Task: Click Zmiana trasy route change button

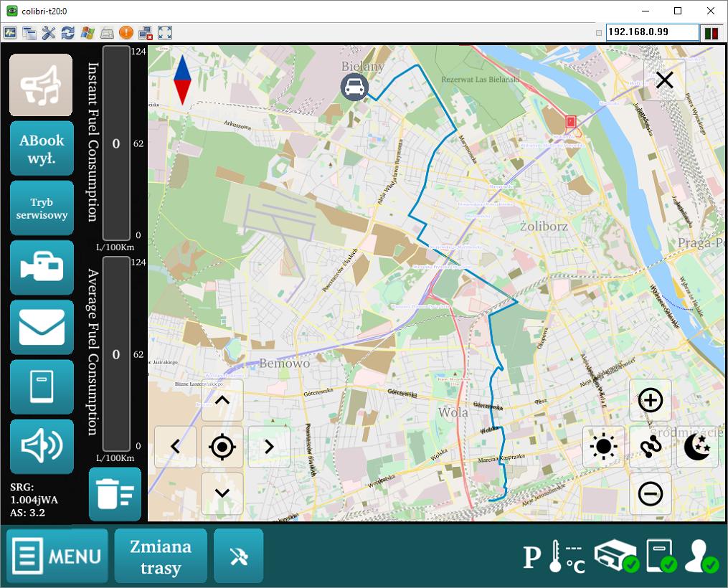Action: 161,556
